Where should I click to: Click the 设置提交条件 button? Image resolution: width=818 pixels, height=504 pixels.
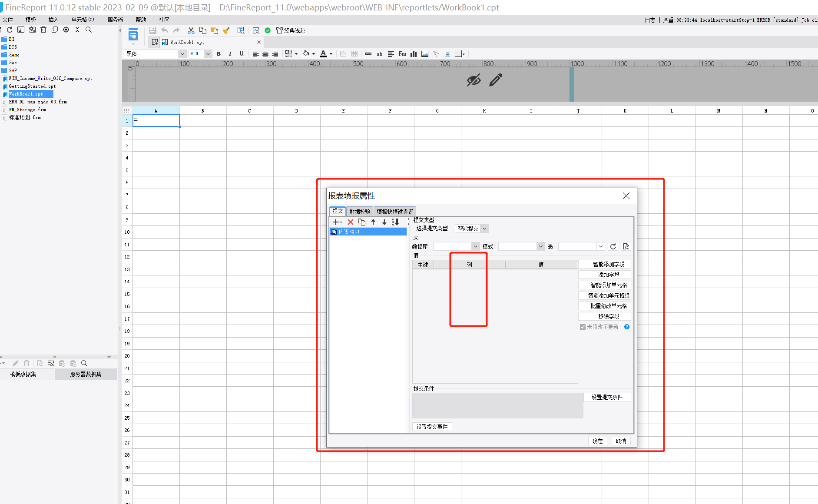click(607, 397)
